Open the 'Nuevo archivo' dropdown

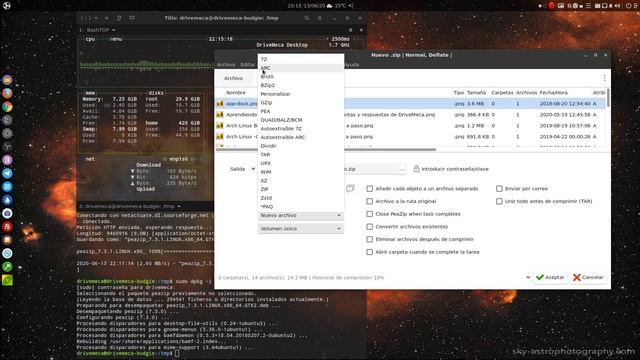pyautogui.click(x=300, y=215)
